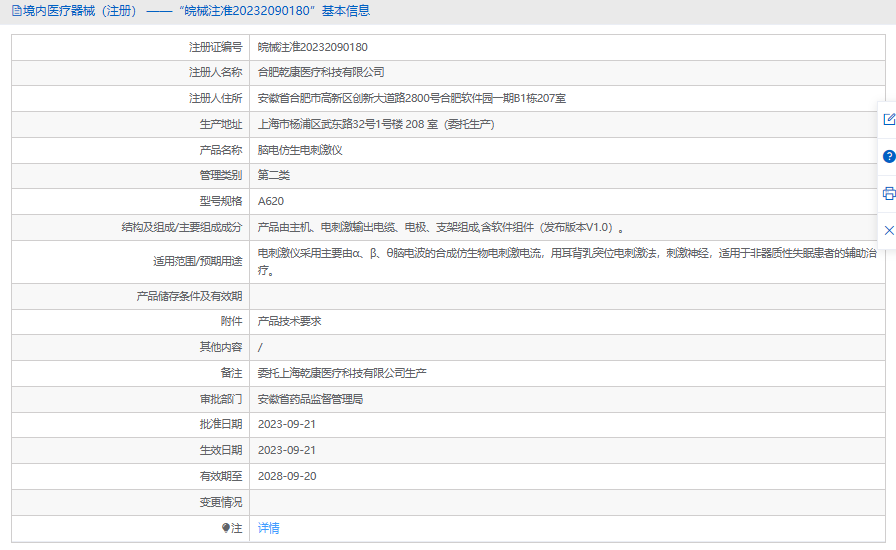
Task: Click the 生效日期 value 2023-09-21
Action: [287, 451]
